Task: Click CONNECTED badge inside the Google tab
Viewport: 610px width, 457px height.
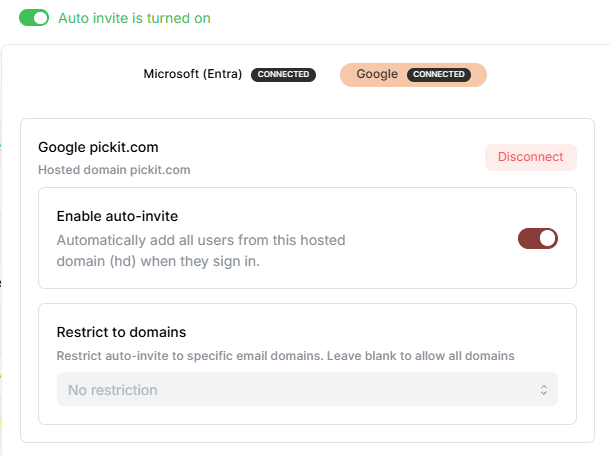Action: coord(439,75)
